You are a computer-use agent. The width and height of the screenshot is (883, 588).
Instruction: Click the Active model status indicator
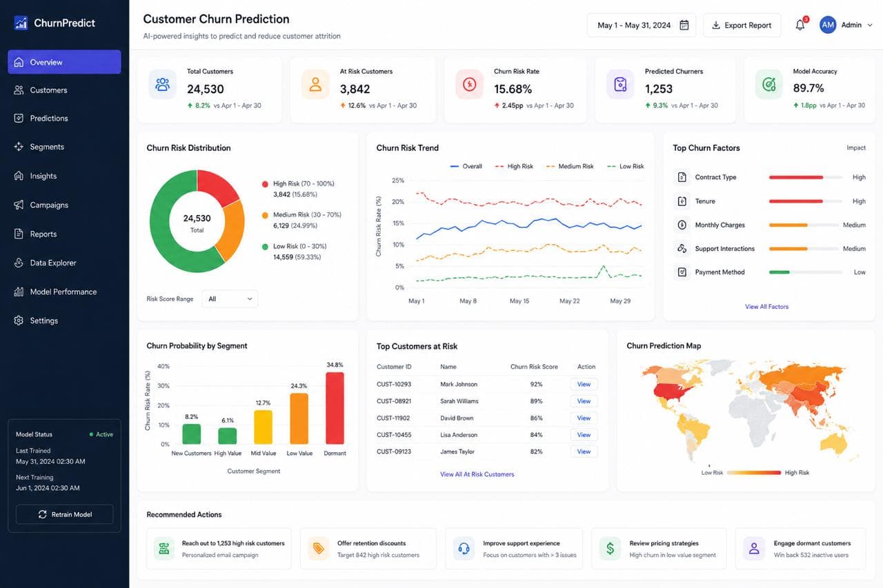point(101,434)
